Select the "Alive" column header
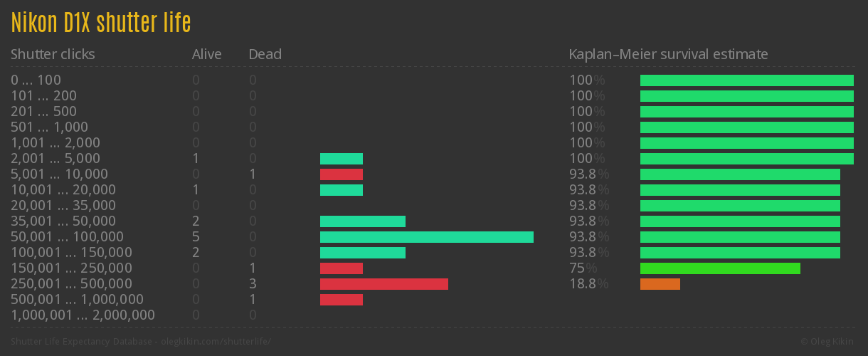This screenshot has width=868, height=356. pyautogui.click(x=206, y=54)
